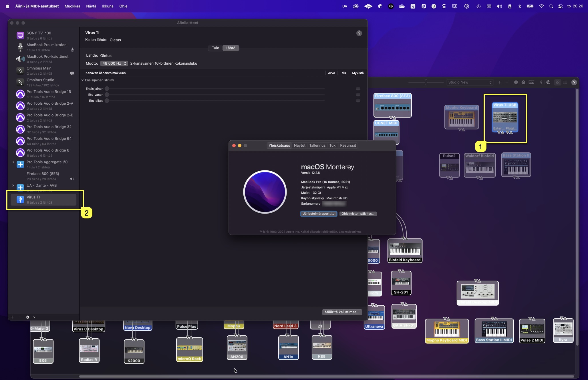Open Bluetooth MIDI configuration from the toolbar
This screenshot has width=588, height=380.
point(541,82)
